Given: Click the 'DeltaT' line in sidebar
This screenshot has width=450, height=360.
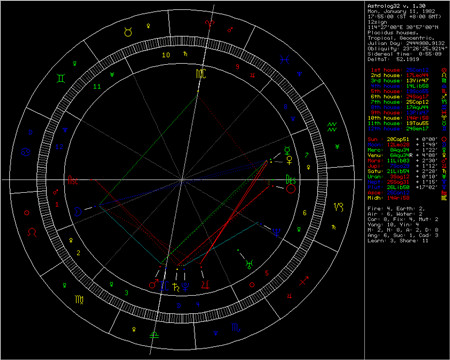Looking at the screenshot, I should (x=392, y=59).
